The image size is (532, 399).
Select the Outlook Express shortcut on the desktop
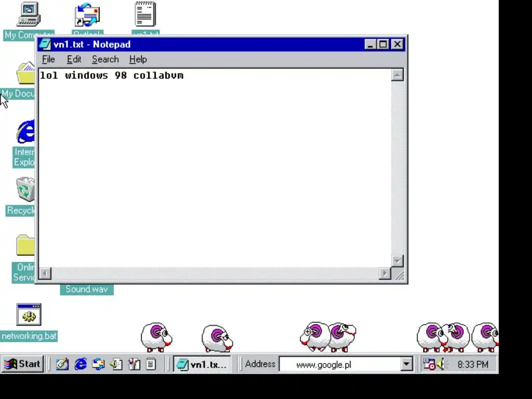(x=87, y=15)
